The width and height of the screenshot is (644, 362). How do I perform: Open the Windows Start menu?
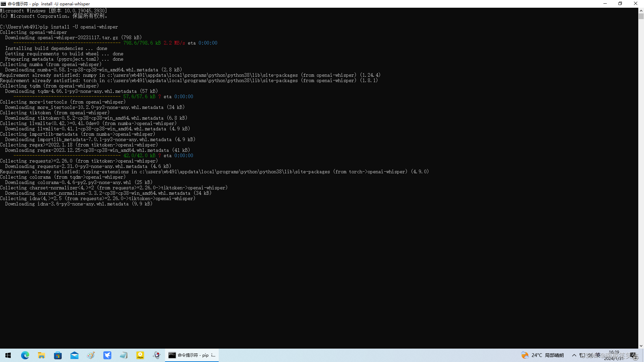coord(8,355)
